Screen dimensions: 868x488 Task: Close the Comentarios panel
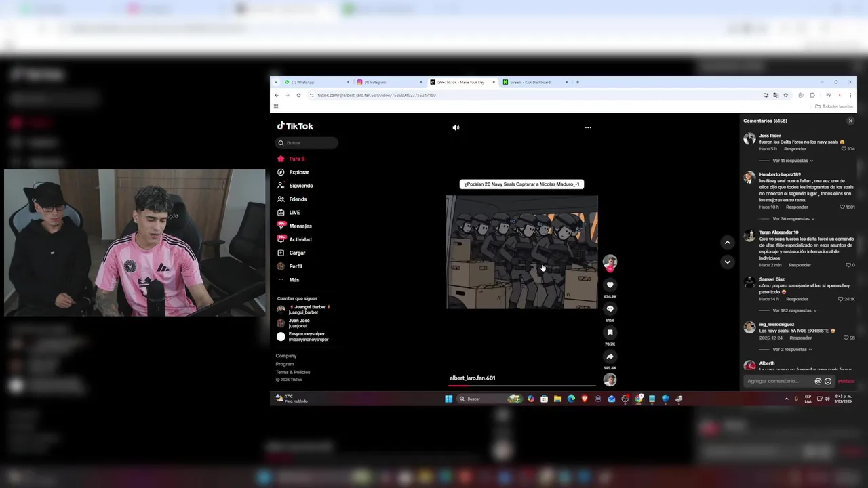850,121
